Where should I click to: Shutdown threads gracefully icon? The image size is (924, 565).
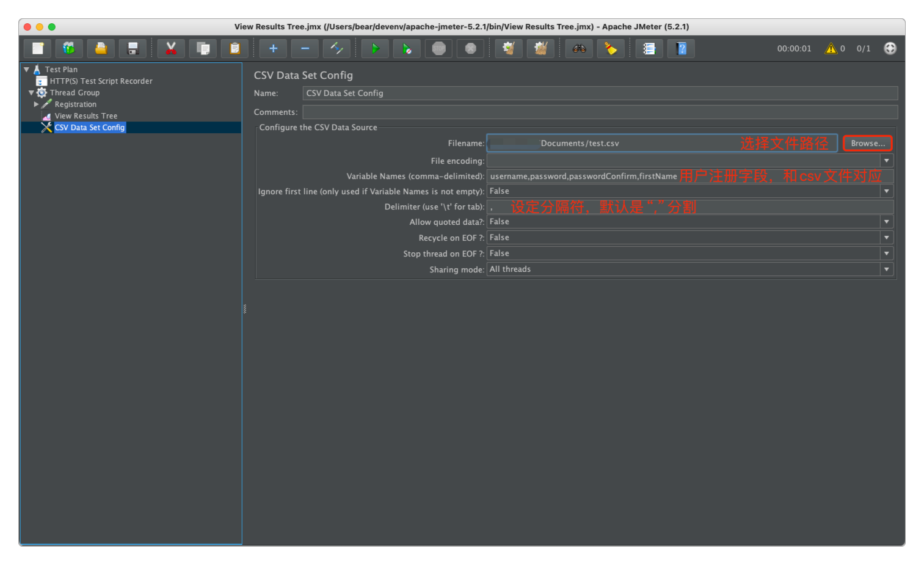[470, 48]
